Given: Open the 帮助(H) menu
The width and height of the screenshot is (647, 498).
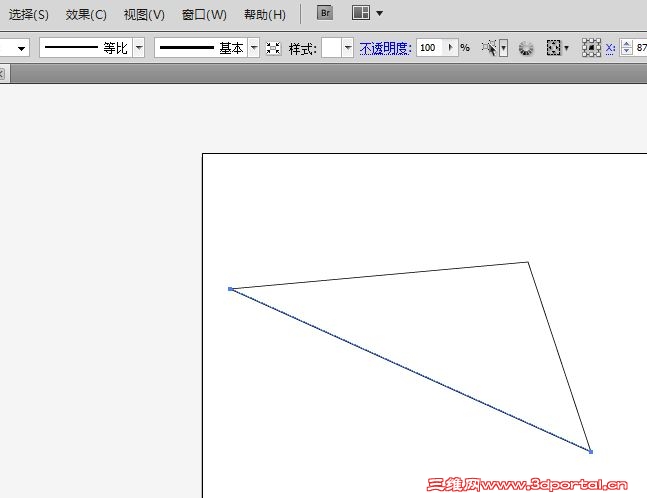Looking at the screenshot, I should (264, 15).
